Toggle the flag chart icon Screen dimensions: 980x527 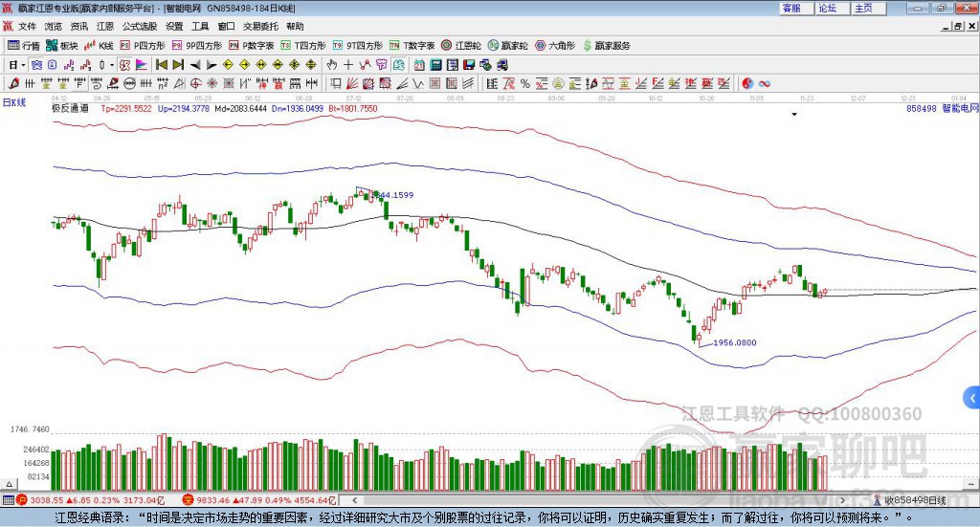142,65
